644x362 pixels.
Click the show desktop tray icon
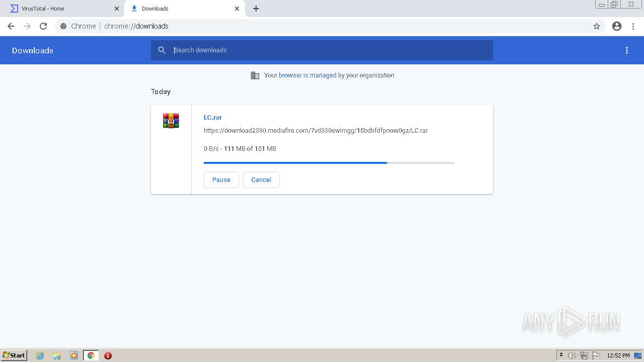(x=638, y=355)
